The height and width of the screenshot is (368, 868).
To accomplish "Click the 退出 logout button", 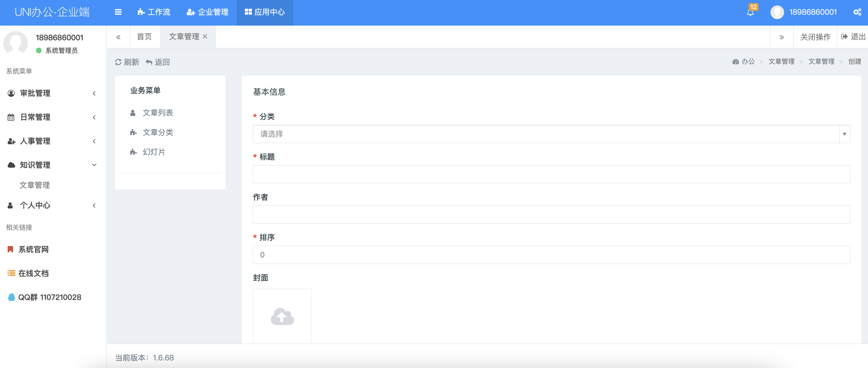I will pos(853,36).
